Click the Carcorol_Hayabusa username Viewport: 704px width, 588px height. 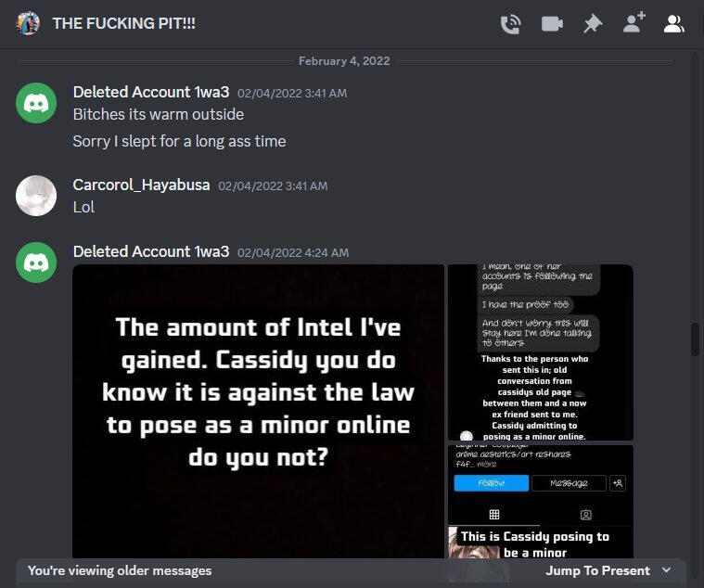[x=141, y=185]
